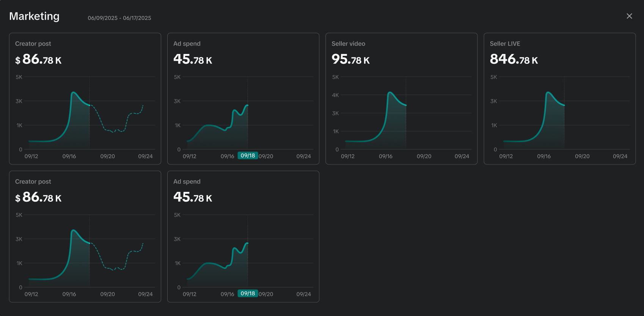The width and height of the screenshot is (644, 316).
Task: Select the upper Creator post card title
Action: point(33,44)
